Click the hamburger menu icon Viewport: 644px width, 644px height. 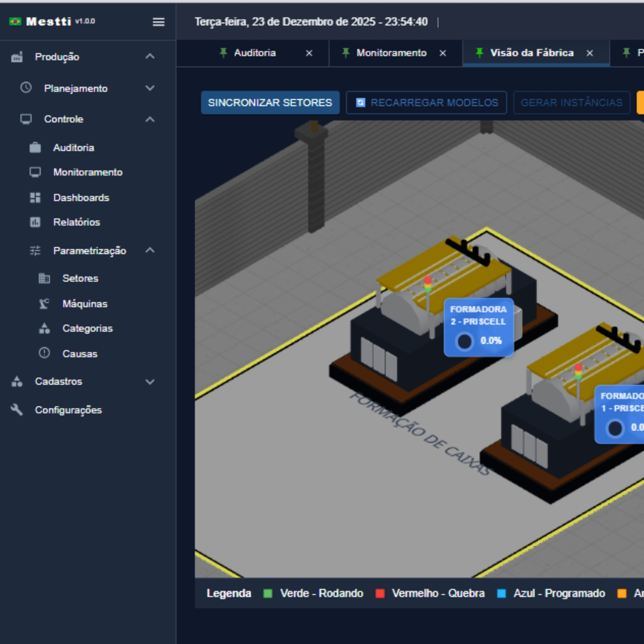(158, 22)
